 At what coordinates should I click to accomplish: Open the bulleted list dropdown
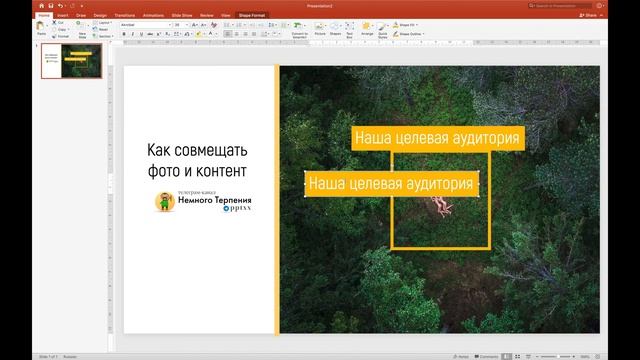(x=228, y=25)
